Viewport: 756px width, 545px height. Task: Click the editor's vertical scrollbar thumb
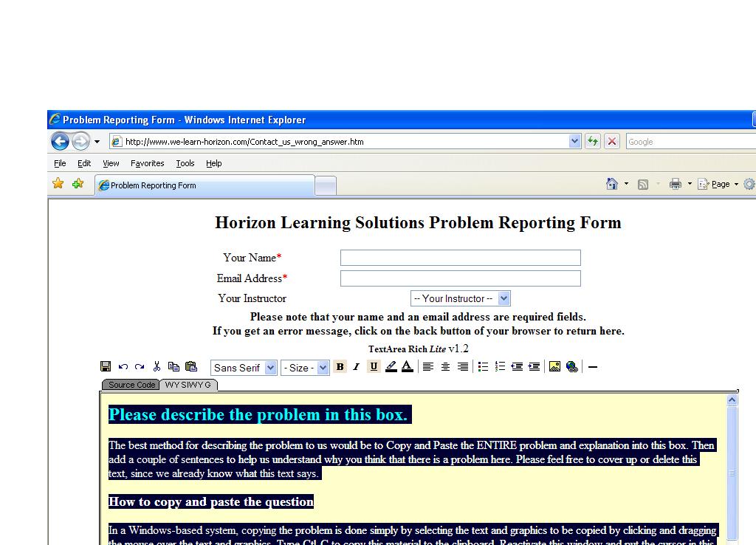[x=732, y=473]
